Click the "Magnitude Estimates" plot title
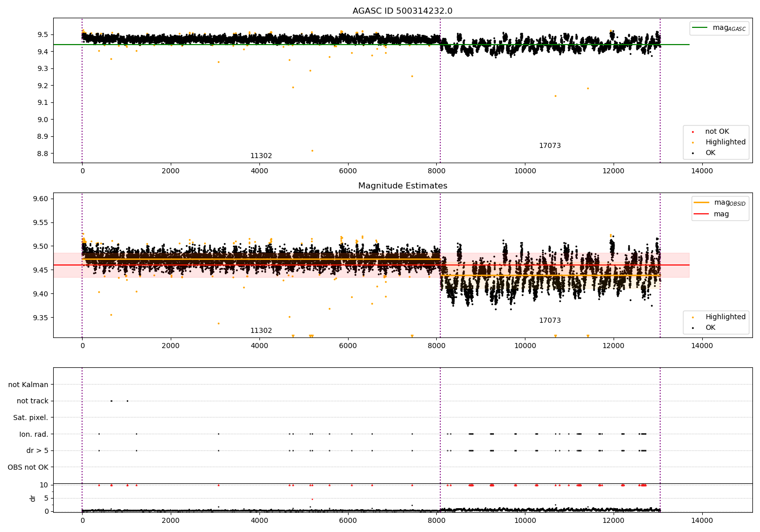 point(402,186)
